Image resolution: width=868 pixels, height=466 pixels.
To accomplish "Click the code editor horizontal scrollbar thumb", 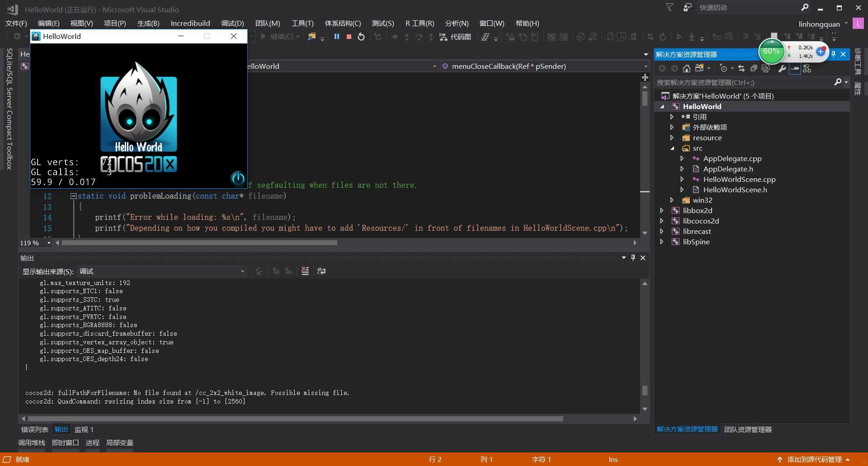I will (199, 243).
